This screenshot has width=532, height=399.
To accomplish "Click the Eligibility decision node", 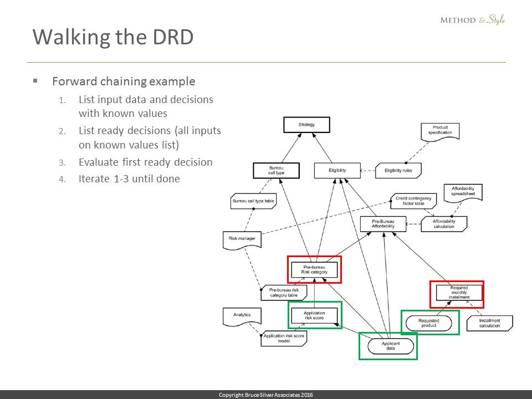I will pyautogui.click(x=337, y=170).
